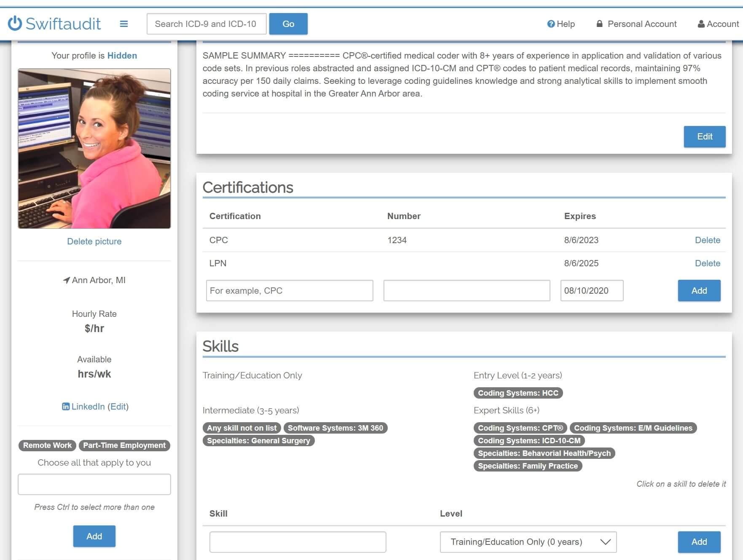Image resolution: width=743 pixels, height=560 pixels.
Task: Click the CPC expiry date 8/6/2023
Action: tap(581, 240)
